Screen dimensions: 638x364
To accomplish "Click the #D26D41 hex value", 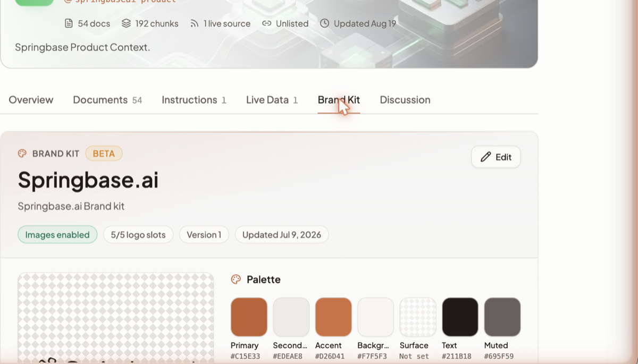I will tap(330, 357).
